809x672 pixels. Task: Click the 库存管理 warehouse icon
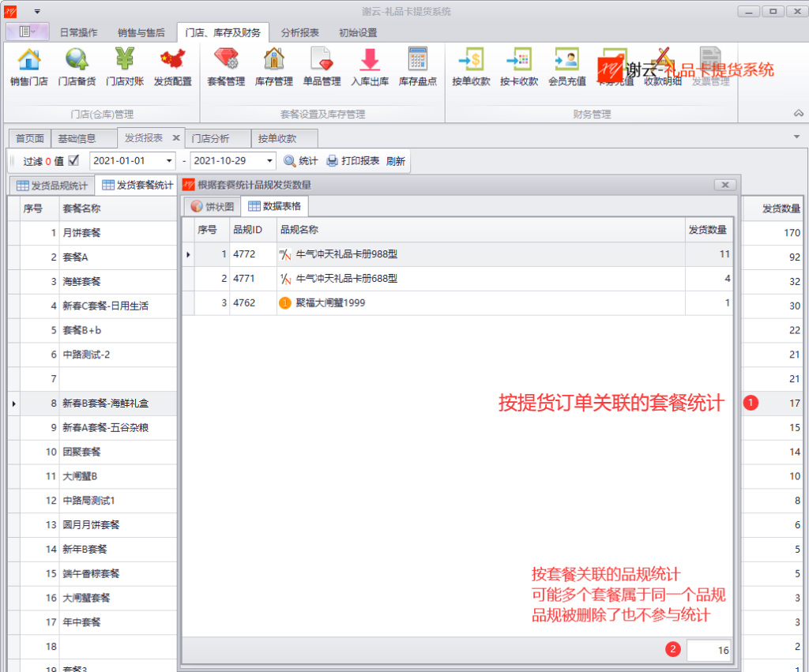click(x=274, y=59)
